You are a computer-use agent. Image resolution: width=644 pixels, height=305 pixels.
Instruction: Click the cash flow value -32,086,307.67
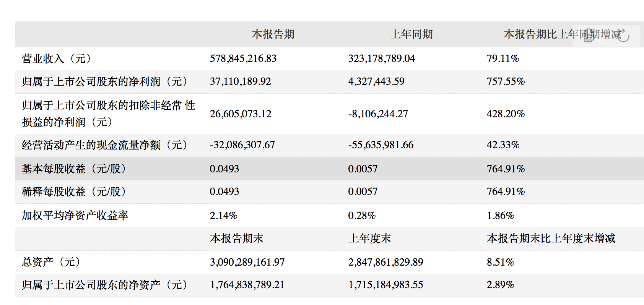click(242, 145)
